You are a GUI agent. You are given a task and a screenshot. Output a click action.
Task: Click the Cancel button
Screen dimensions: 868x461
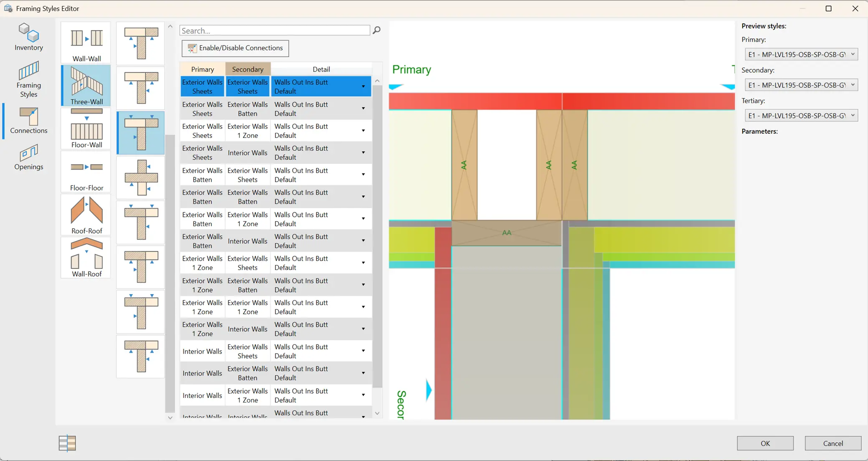pos(832,443)
